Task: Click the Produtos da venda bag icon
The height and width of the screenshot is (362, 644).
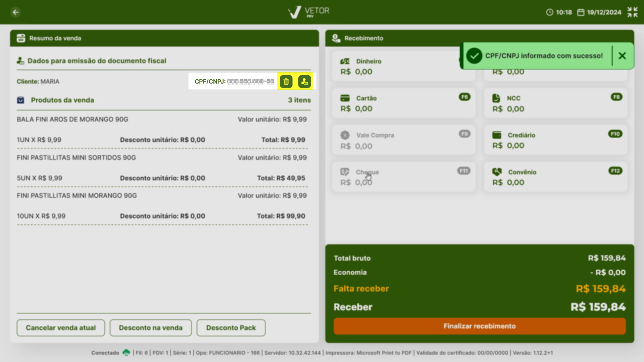Action: point(20,100)
